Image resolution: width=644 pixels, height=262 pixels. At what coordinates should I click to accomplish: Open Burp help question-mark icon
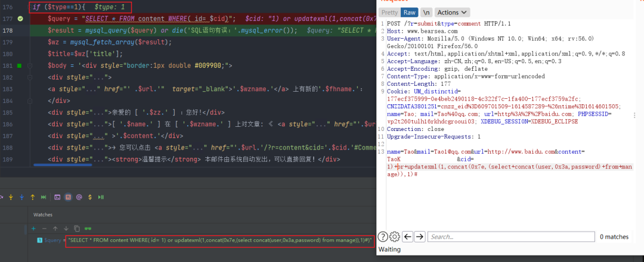(x=382, y=236)
